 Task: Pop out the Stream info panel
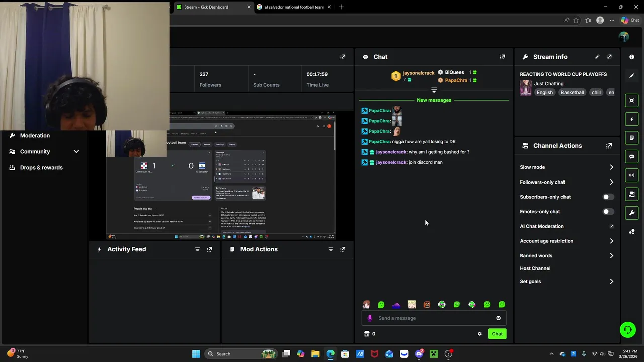click(609, 57)
